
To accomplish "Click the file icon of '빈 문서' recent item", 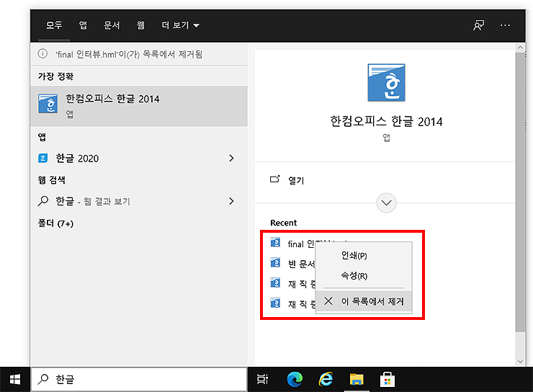I will point(275,263).
